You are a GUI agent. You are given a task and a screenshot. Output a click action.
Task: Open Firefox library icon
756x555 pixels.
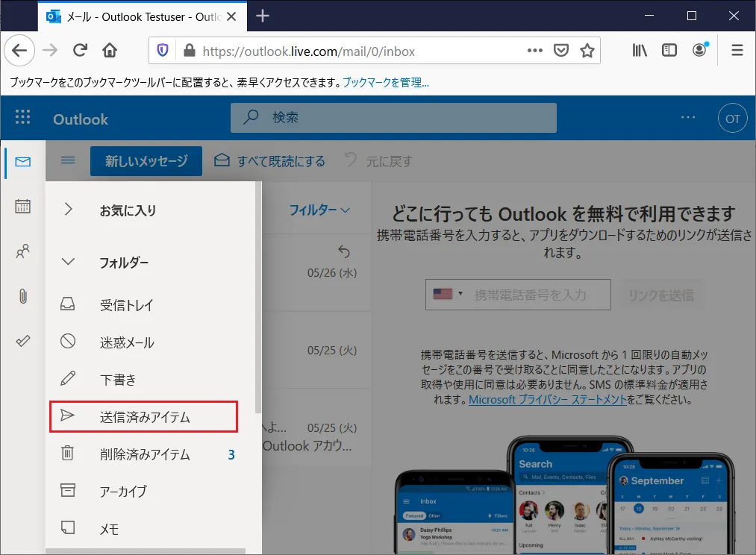click(x=640, y=50)
